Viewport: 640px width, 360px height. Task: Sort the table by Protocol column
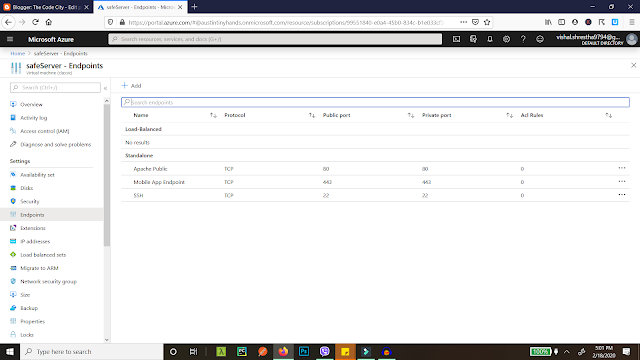pyautogui.click(x=312, y=116)
